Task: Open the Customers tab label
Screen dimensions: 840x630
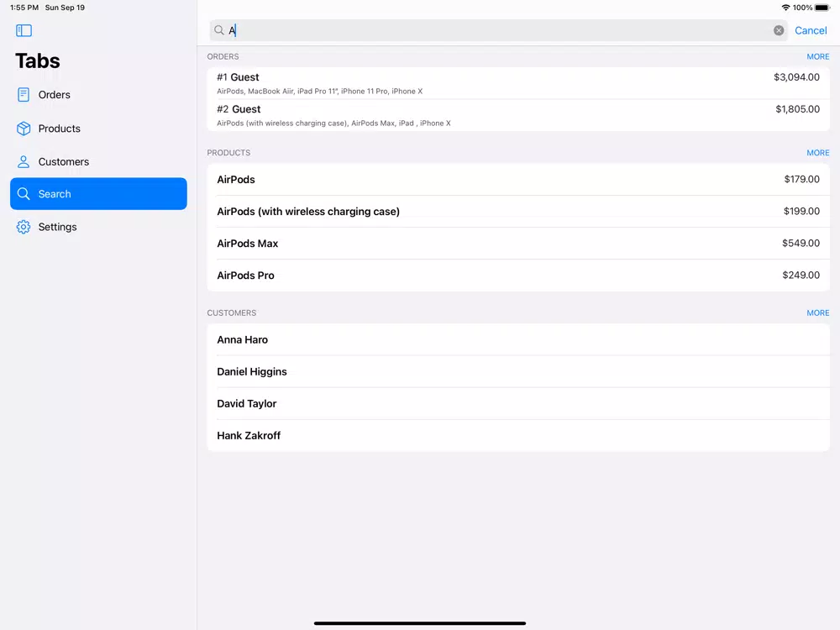Action: pos(64,162)
